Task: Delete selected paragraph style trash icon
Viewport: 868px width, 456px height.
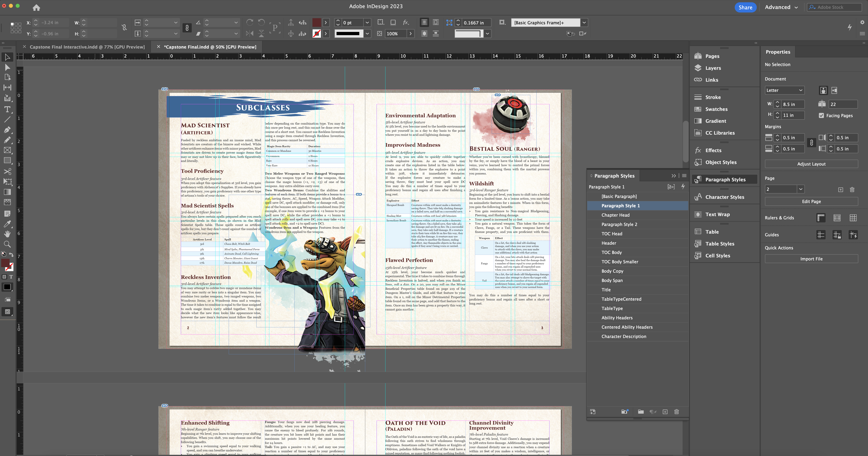Action: 676,412
